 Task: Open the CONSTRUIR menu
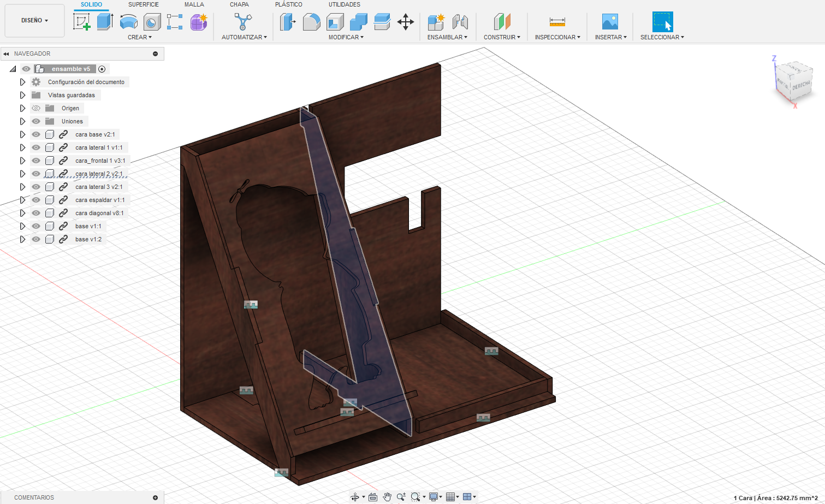pos(502,37)
